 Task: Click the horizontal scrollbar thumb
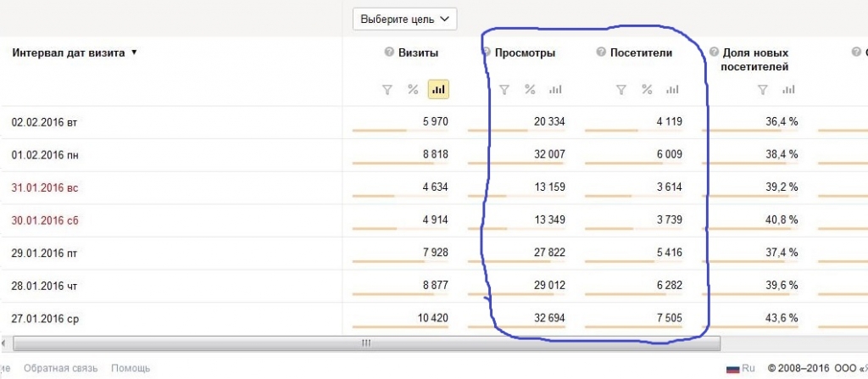(366, 343)
